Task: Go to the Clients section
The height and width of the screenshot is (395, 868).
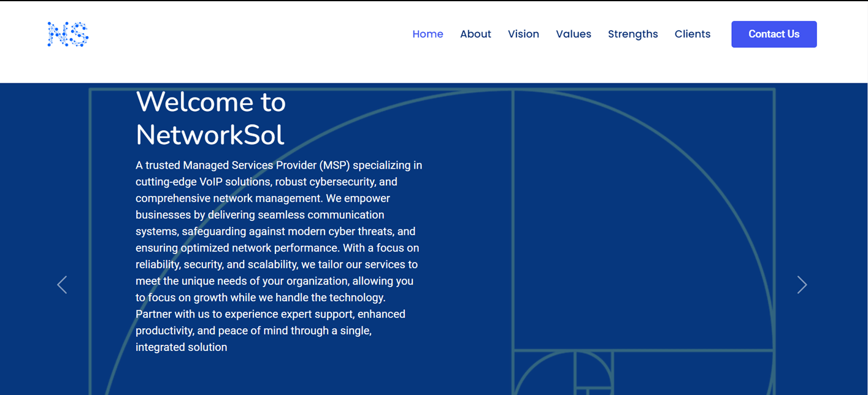Action: click(693, 34)
